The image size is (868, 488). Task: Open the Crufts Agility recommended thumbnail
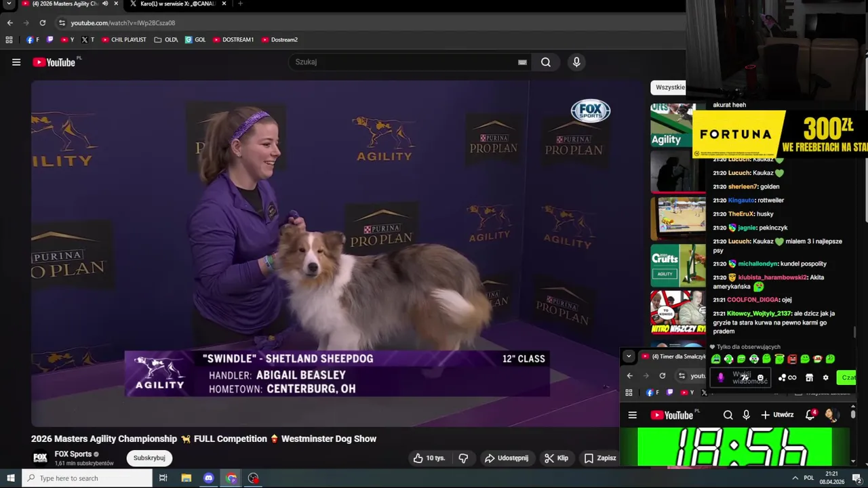[x=678, y=265]
